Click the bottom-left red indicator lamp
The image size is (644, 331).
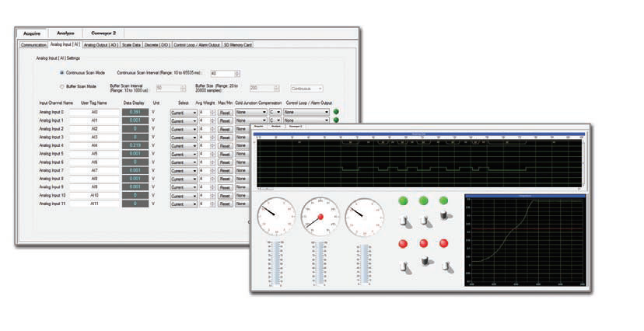pos(404,243)
